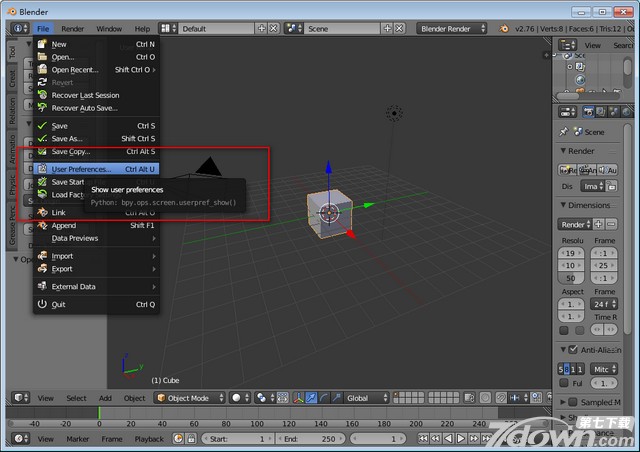
Task: Click the pin icon beside Scene in properties
Action: (x=565, y=132)
